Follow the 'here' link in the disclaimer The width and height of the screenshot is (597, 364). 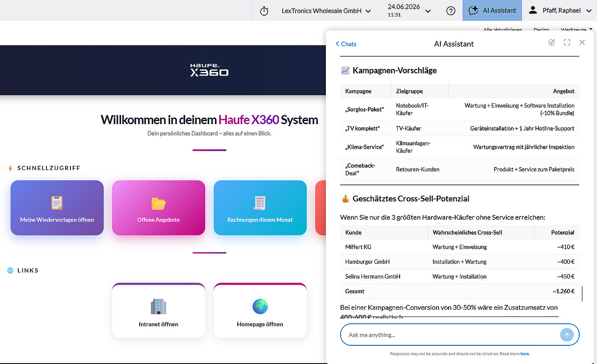tap(525, 354)
